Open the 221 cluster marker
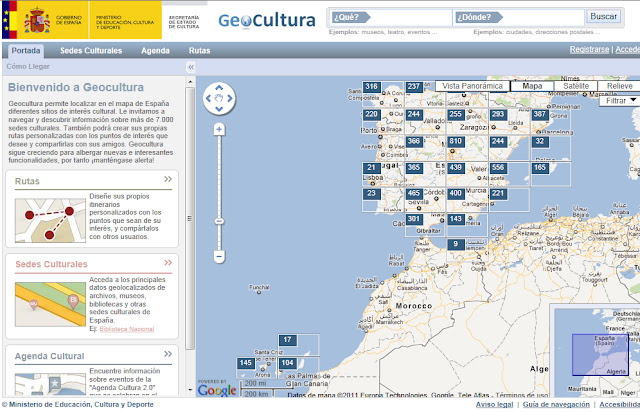 (498, 193)
